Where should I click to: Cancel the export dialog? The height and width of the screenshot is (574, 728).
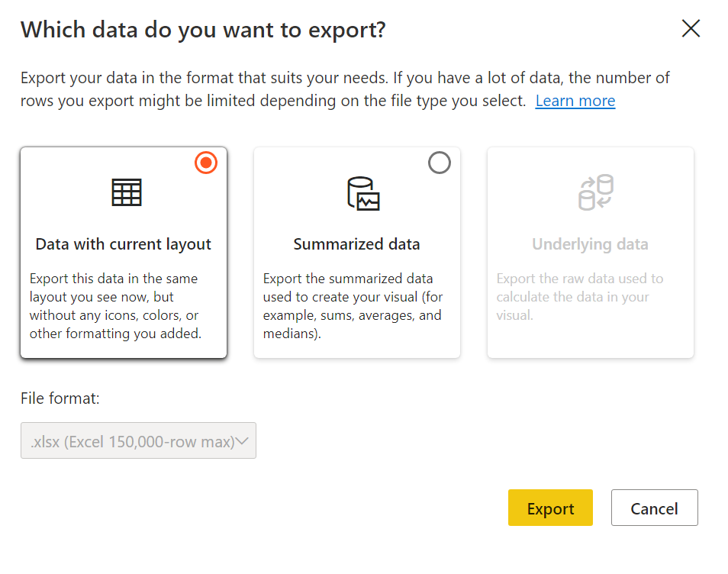654,508
